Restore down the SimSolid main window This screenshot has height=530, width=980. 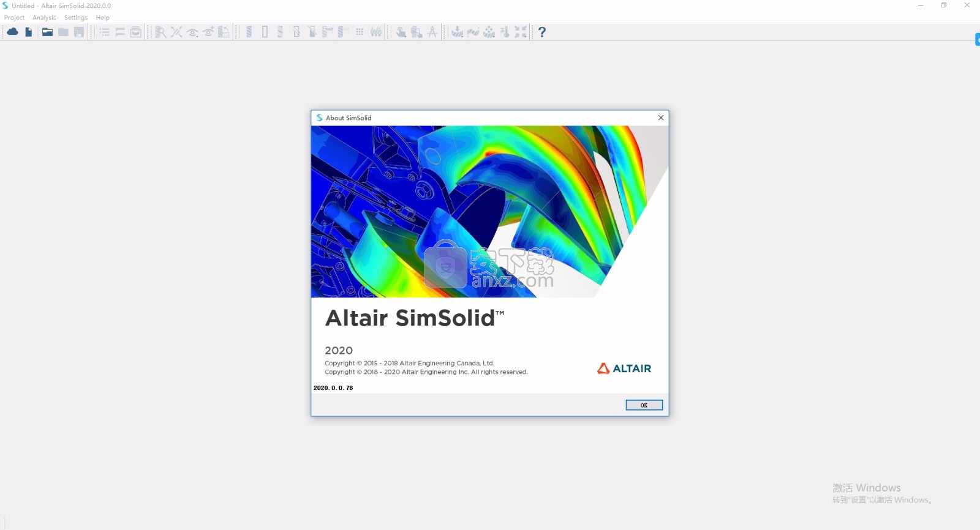coord(944,6)
